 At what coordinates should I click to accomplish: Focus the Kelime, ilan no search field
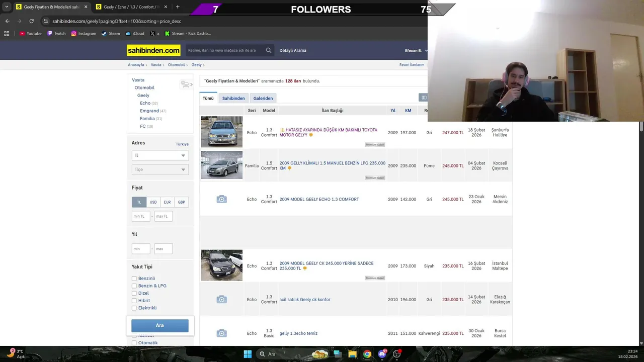pyautogui.click(x=224, y=50)
